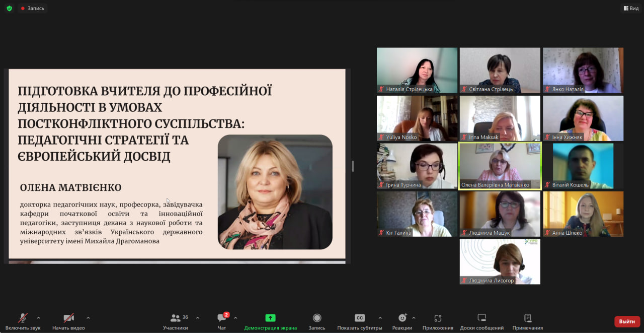Image resolution: width=644 pixels, height=333 pixels.
Task: Select Інна Хижняк video tile
Action: tap(583, 118)
